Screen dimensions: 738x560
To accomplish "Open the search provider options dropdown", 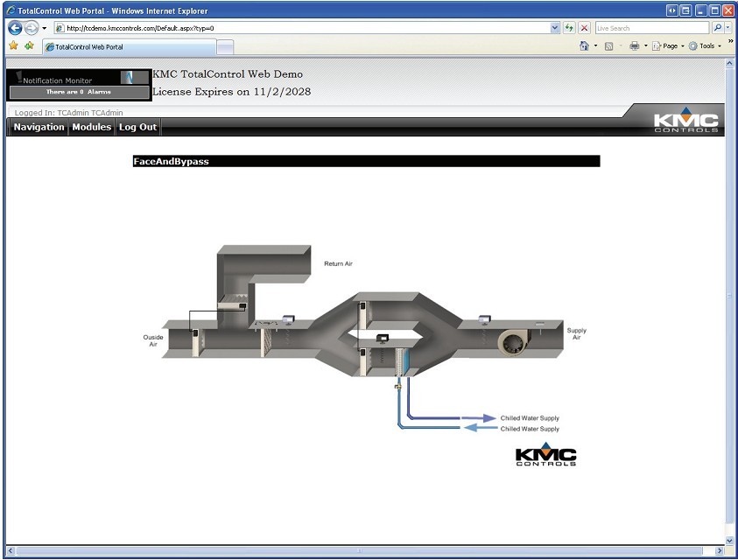I will pos(727,28).
